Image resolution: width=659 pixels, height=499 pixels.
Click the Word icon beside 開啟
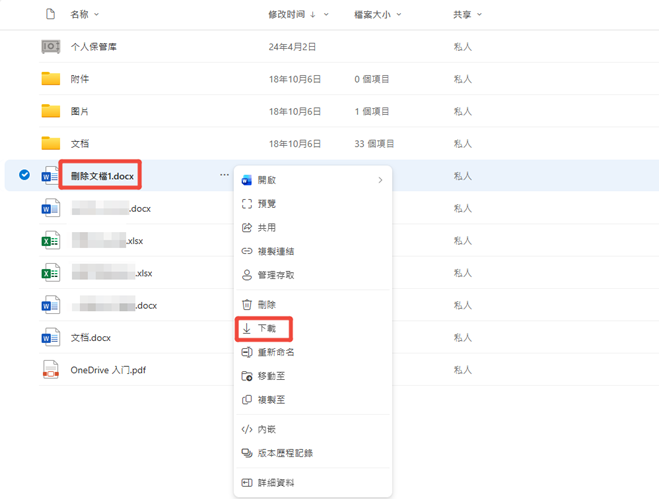click(x=247, y=180)
